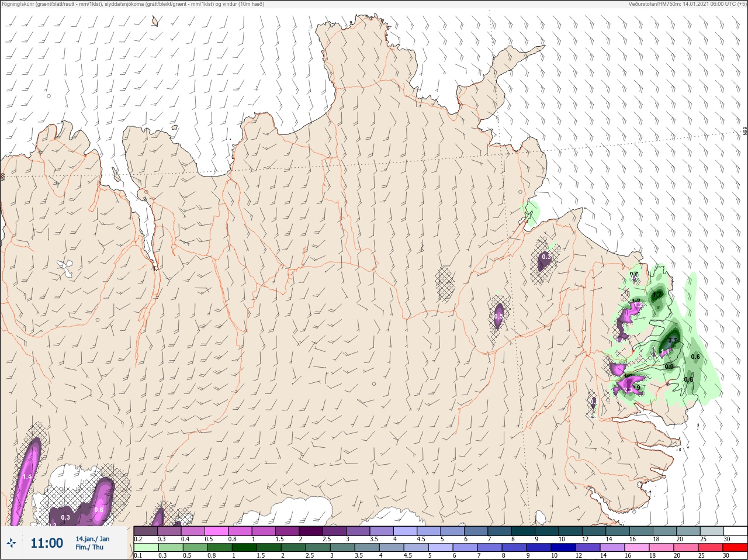Pick the rain legend swatch labeled 1
Viewport: 748px width, 560px height.
tap(244, 548)
